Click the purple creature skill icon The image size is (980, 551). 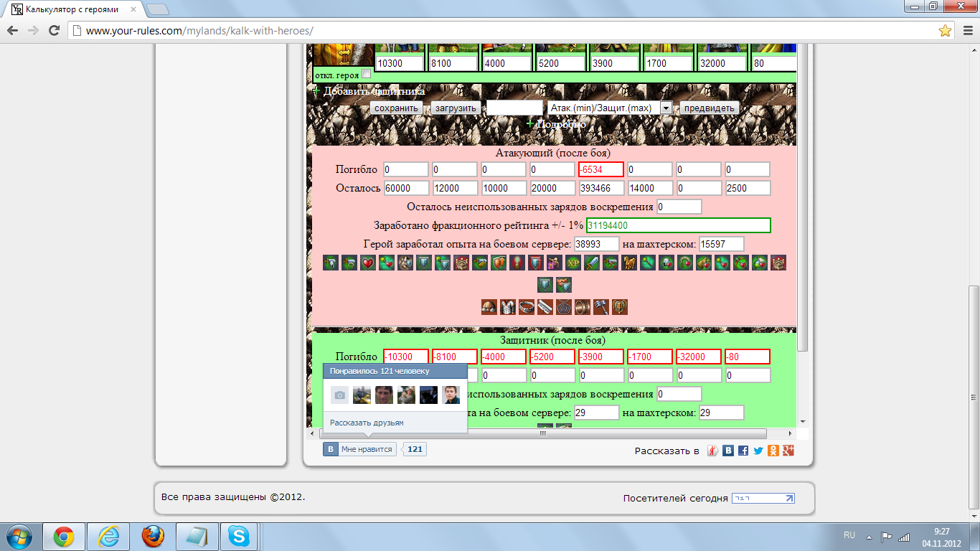coord(555,263)
